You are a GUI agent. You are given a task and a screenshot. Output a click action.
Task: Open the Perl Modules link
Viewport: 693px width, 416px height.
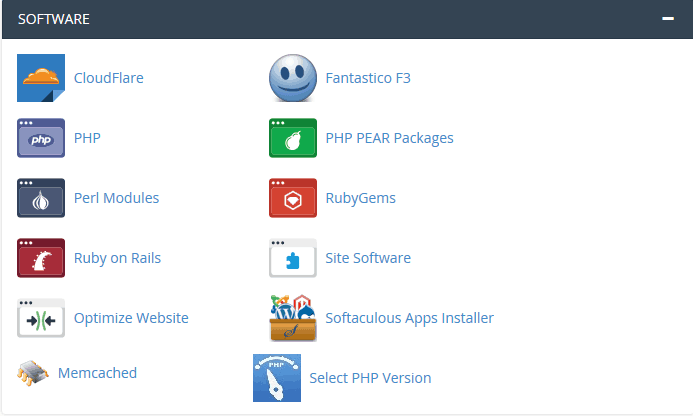[116, 198]
